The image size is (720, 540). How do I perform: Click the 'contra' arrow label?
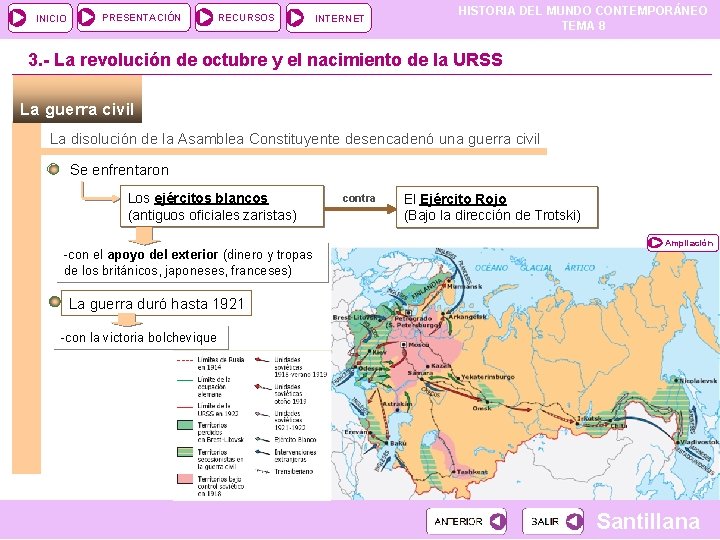tap(359, 198)
